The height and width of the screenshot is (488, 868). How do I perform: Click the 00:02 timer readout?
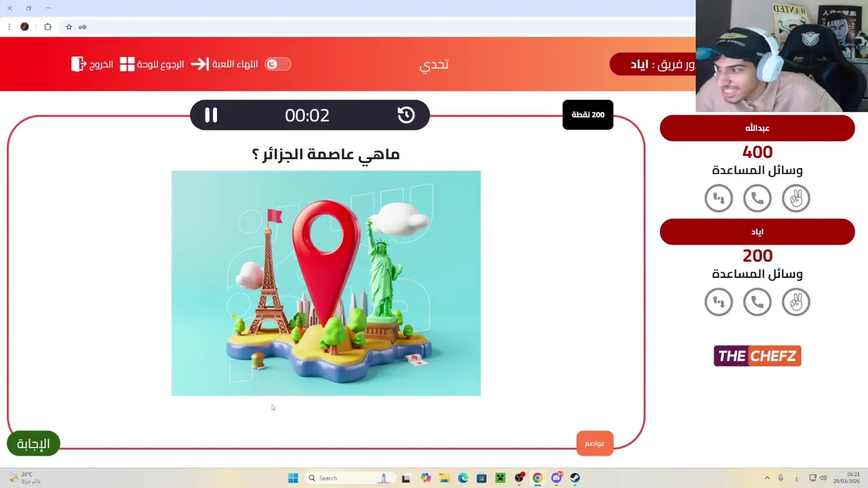point(307,115)
